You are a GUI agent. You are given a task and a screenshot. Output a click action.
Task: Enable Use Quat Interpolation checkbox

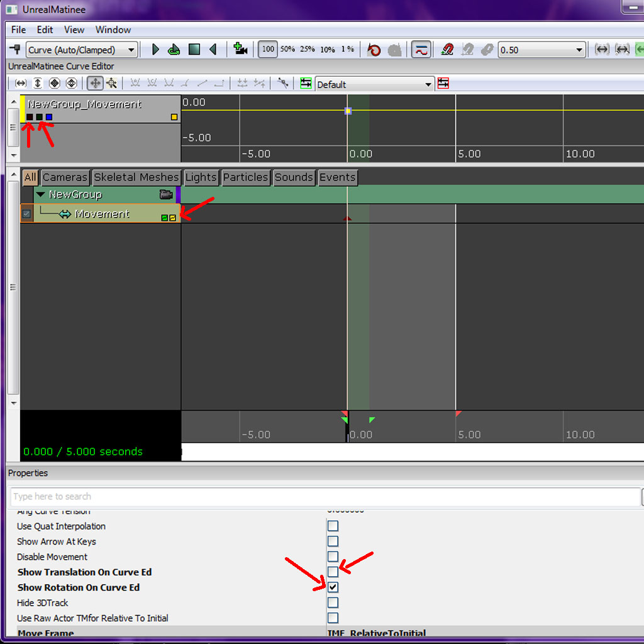pos(333,526)
